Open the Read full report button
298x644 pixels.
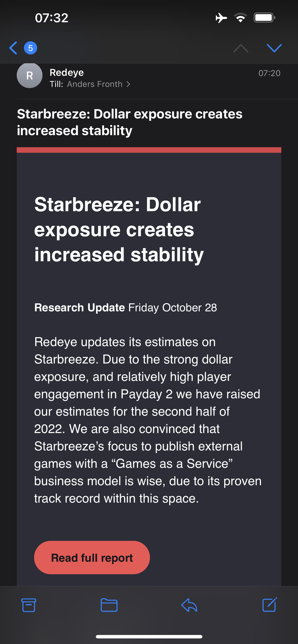[92, 558]
